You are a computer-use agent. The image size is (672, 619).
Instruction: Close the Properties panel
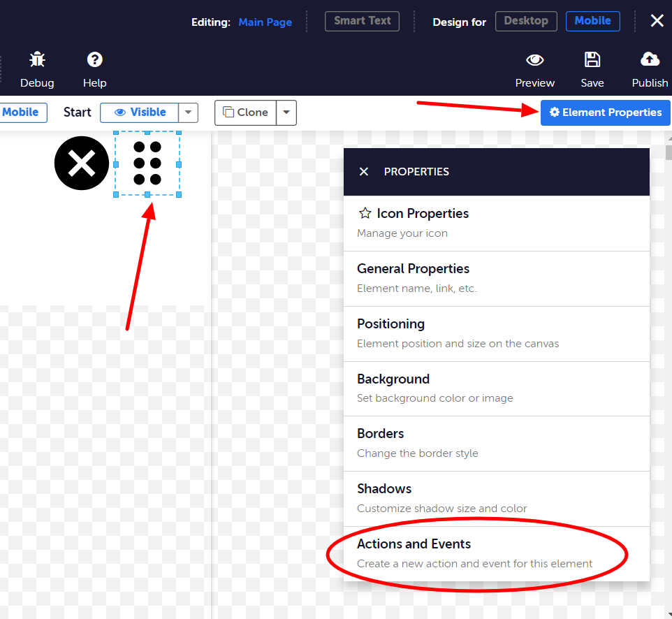pyautogui.click(x=364, y=172)
